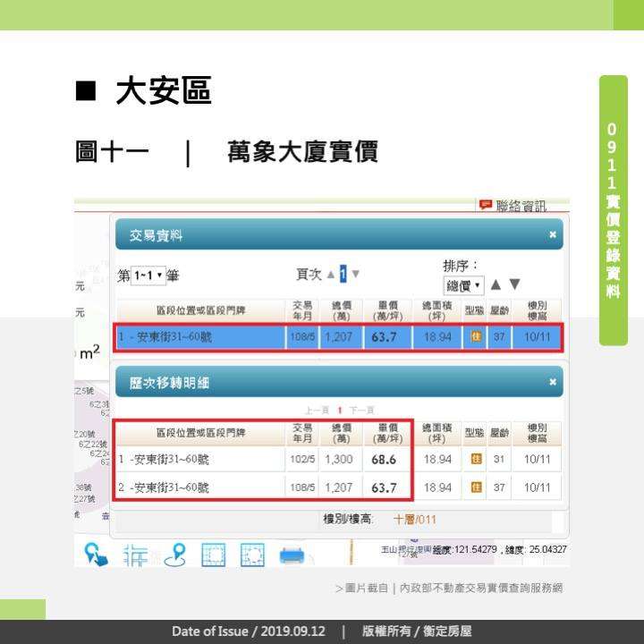Click 上一頁 in the transfer details pager
644x644 pixels.
click(317, 411)
